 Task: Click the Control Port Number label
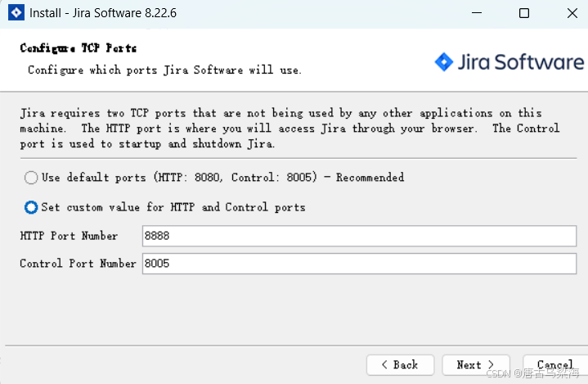tap(78, 264)
